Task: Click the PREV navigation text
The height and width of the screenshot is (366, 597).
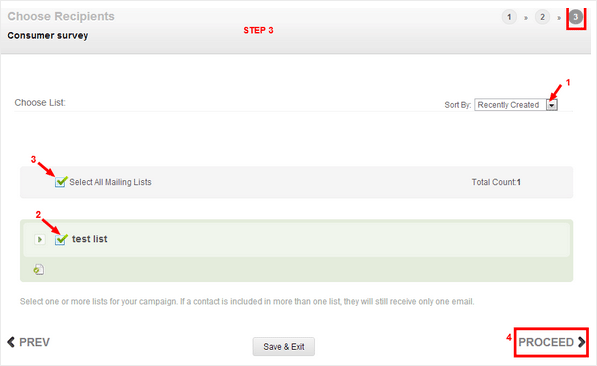Action: coord(34,342)
